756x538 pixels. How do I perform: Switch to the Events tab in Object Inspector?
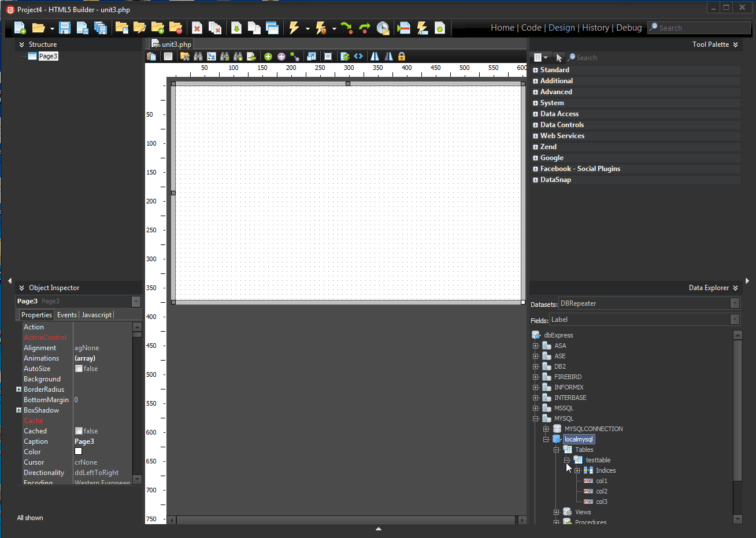[66, 314]
